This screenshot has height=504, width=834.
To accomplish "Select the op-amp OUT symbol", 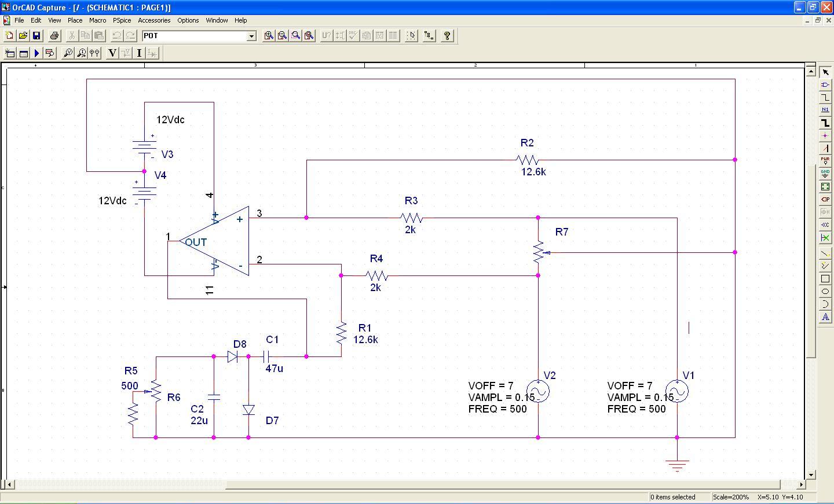I will pyautogui.click(x=214, y=241).
